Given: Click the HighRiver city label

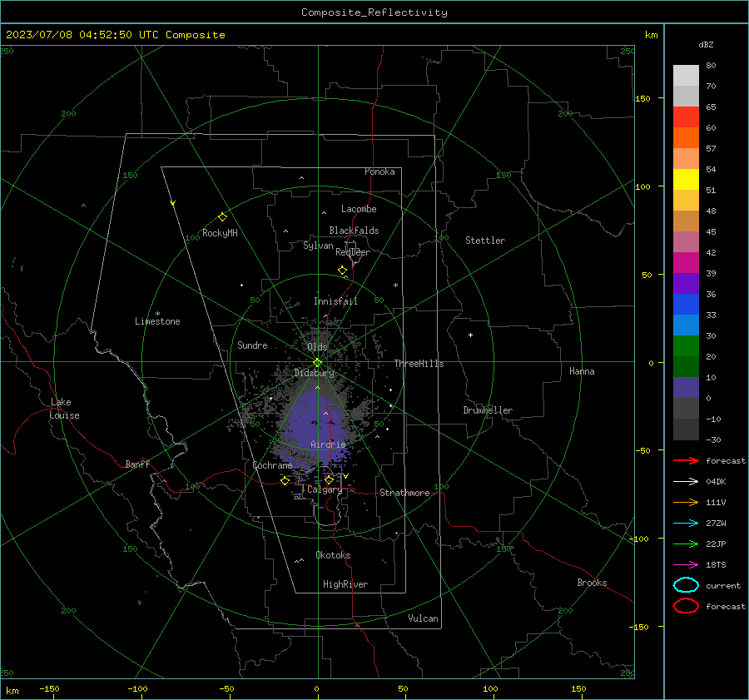Looking at the screenshot, I should pyautogui.click(x=345, y=584).
